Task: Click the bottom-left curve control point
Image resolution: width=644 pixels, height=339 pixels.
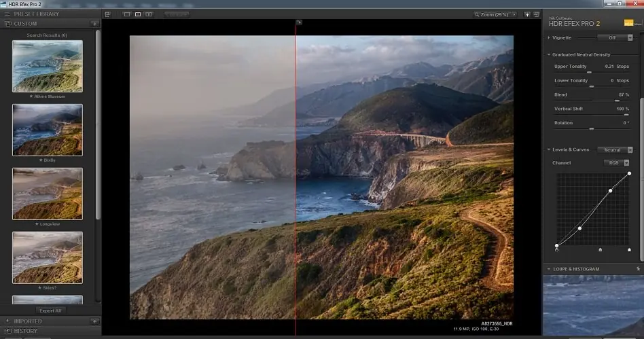Action: 556,246
